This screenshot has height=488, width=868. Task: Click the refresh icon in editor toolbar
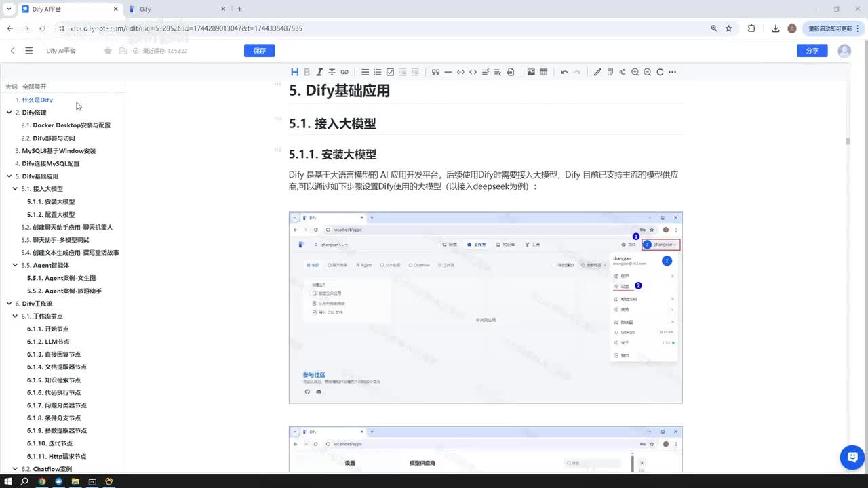[x=660, y=72]
